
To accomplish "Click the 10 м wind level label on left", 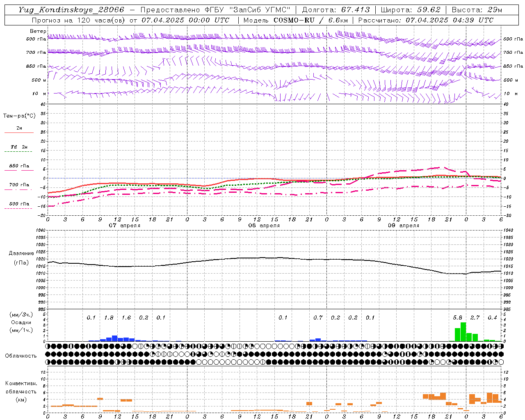I will (x=39, y=94).
